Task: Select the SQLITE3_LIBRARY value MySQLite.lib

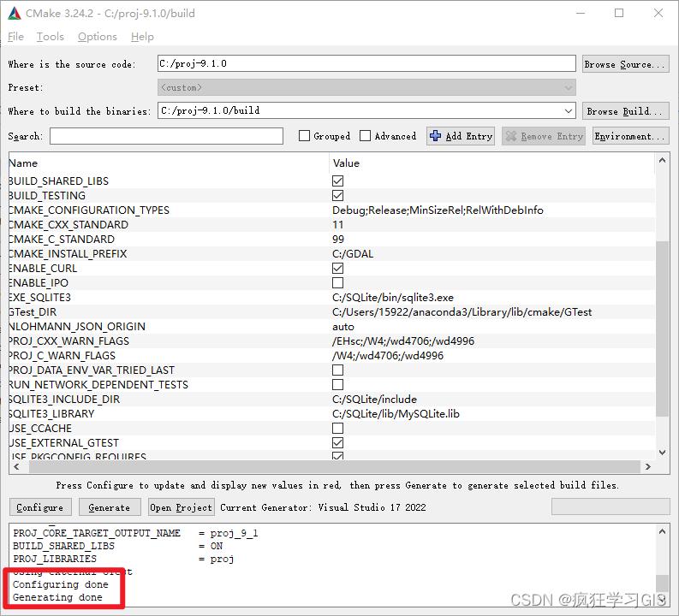Action: click(x=396, y=414)
